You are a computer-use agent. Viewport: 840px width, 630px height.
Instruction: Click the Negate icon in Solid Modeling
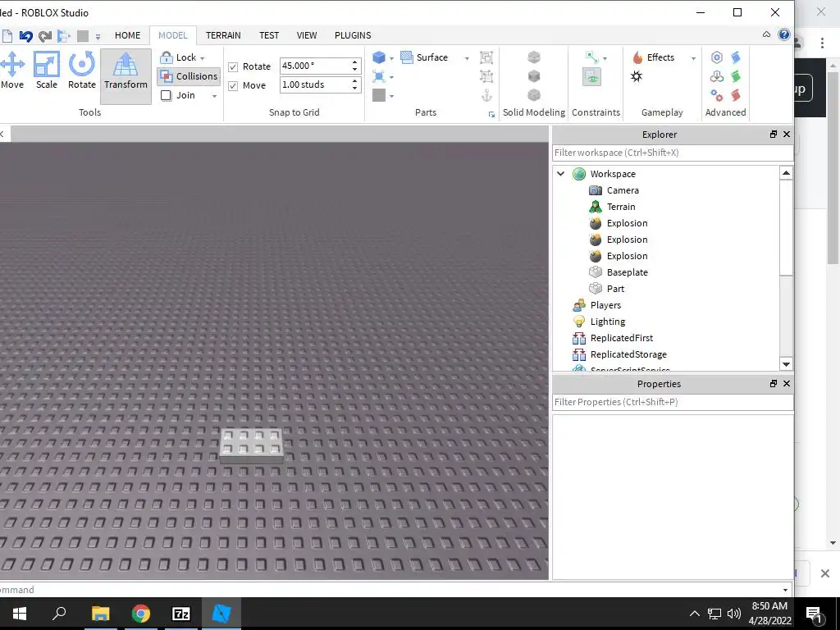[x=534, y=76]
